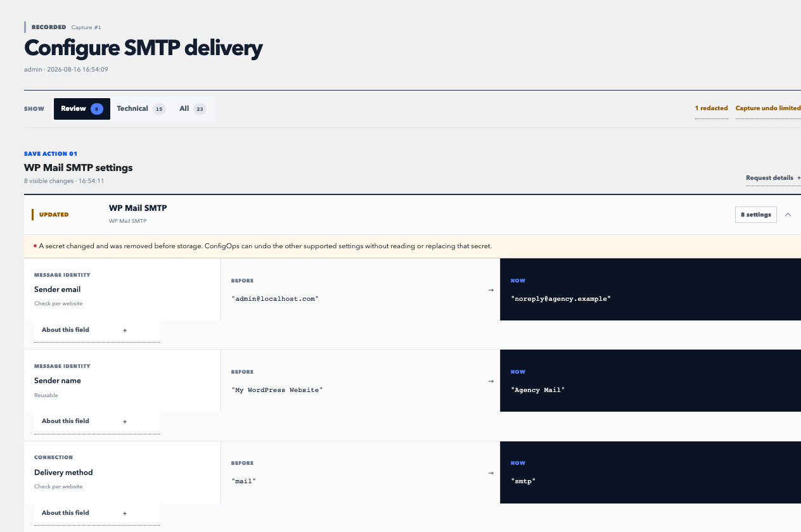This screenshot has width=801, height=532.
Task: Expand About this field for Sender email
Action: click(x=96, y=331)
